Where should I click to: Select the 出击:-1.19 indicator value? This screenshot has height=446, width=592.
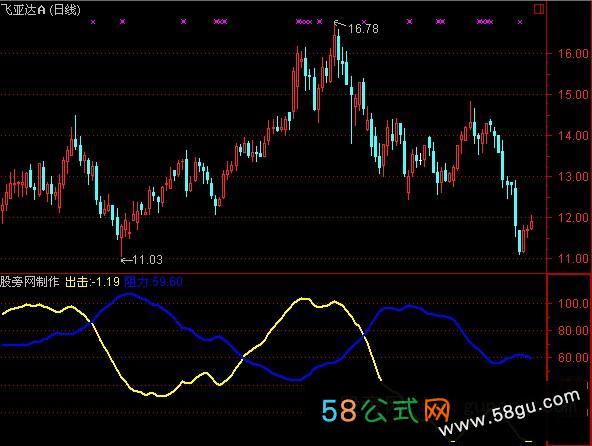(92, 282)
